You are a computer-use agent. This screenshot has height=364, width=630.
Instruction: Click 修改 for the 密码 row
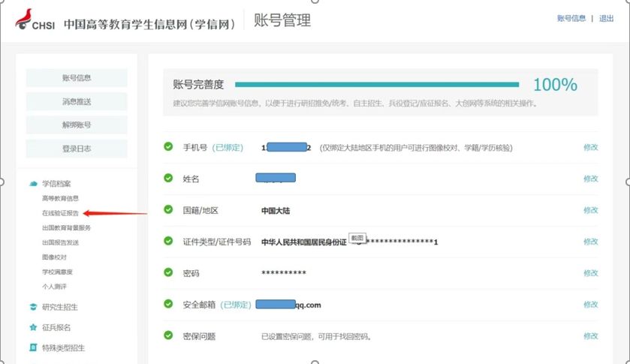[x=591, y=273]
